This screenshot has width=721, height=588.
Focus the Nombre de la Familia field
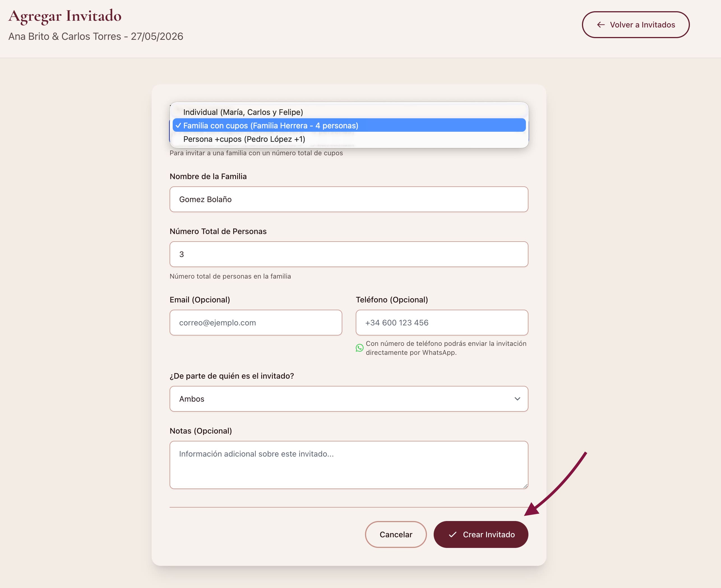pos(348,199)
